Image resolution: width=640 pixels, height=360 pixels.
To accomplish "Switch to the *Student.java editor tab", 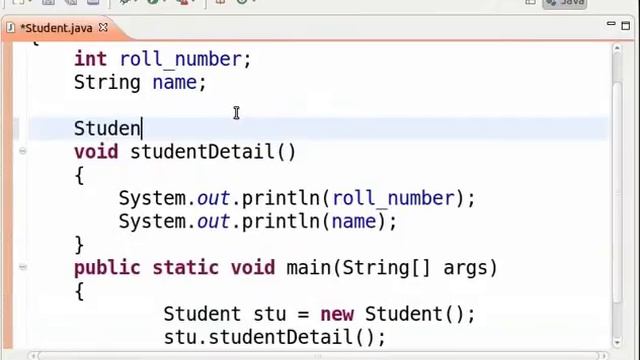I will (x=56, y=28).
